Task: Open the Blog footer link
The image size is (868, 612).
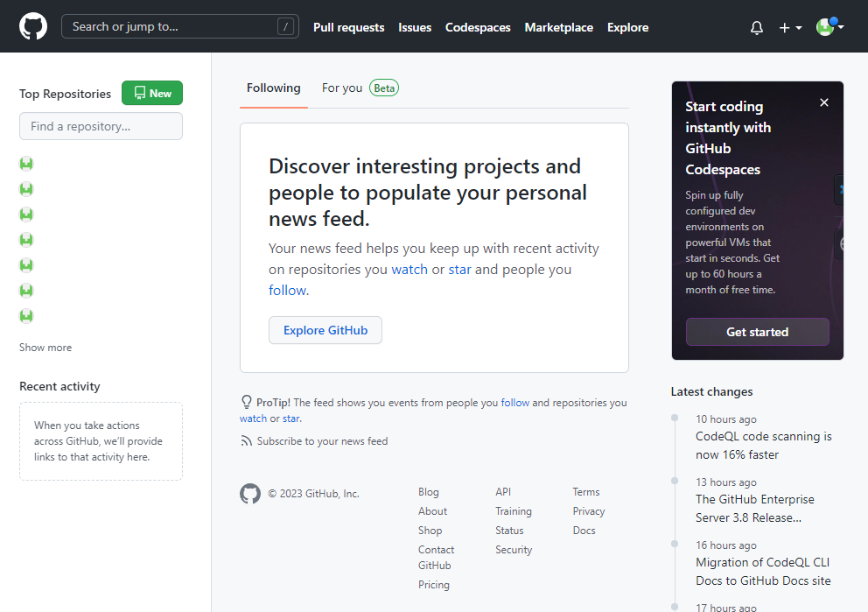Action: click(429, 492)
